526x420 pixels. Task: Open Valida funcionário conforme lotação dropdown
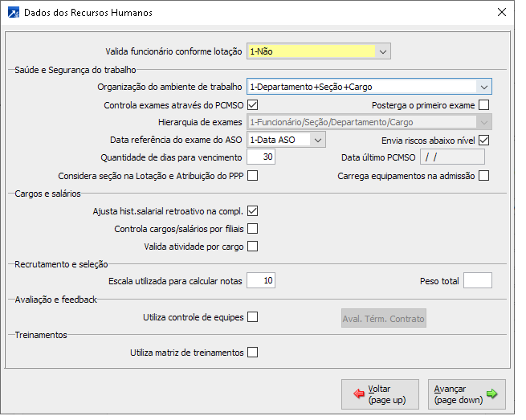[x=383, y=51]
